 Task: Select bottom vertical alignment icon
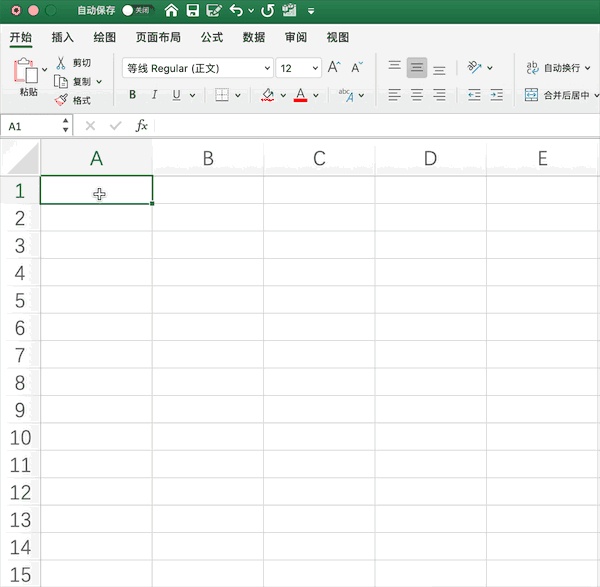[439, 70]
